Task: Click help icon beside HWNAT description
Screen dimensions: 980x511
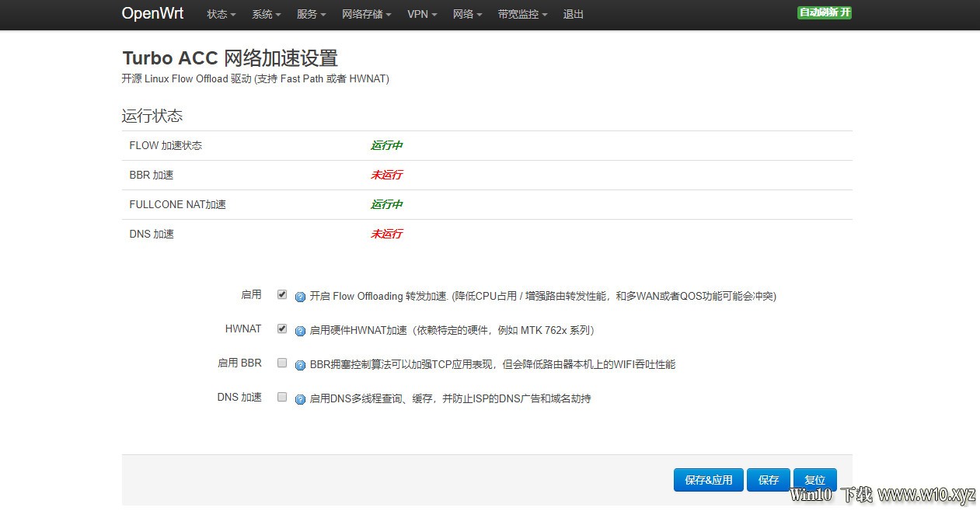Action: pyautogui.click(x=300, y=332)
